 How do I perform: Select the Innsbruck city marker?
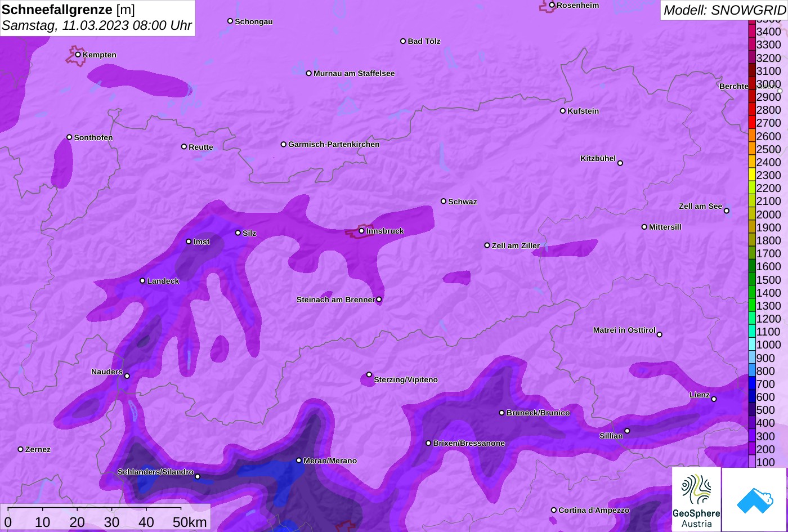pos(362,231)
